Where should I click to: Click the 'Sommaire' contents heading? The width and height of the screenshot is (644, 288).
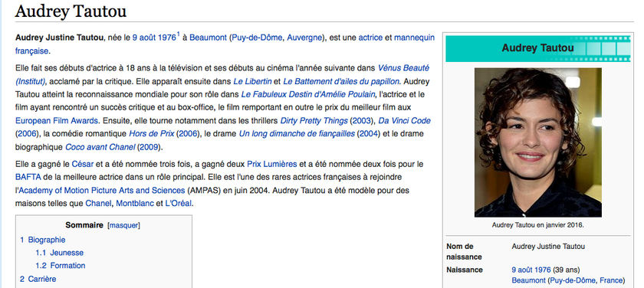coord(84,225)
